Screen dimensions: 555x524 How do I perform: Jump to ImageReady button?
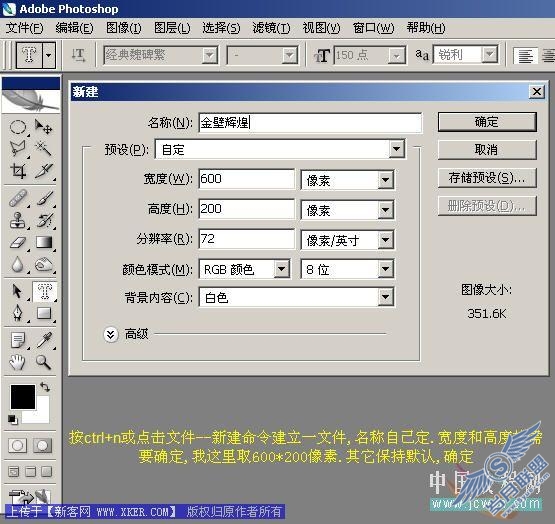coord(29,496)
